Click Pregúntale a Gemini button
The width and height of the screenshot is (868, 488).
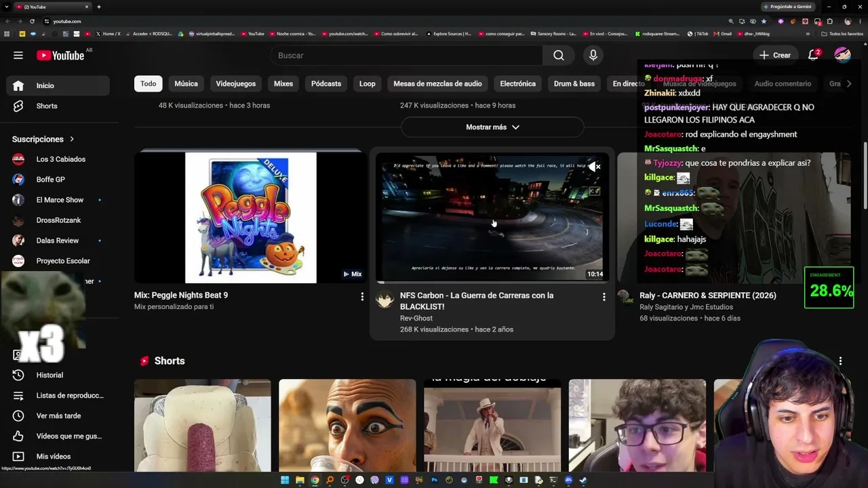(x=787, y=7)
